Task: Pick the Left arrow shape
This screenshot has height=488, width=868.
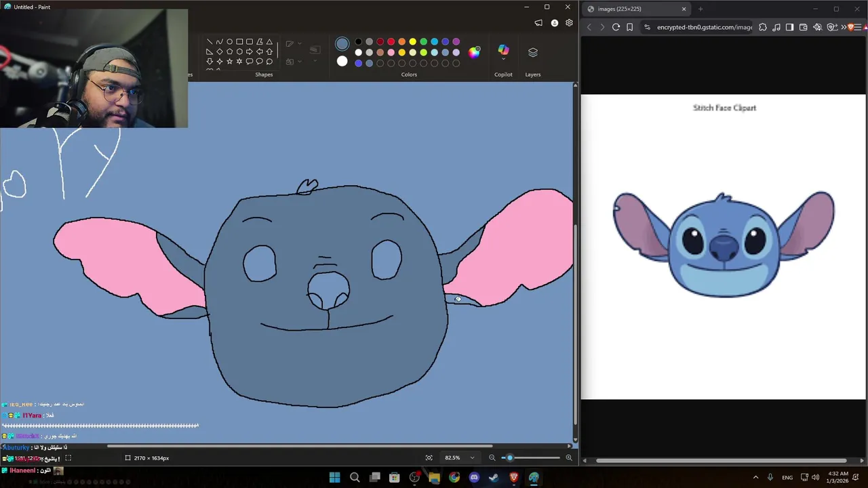Action: tap(260, 52)
